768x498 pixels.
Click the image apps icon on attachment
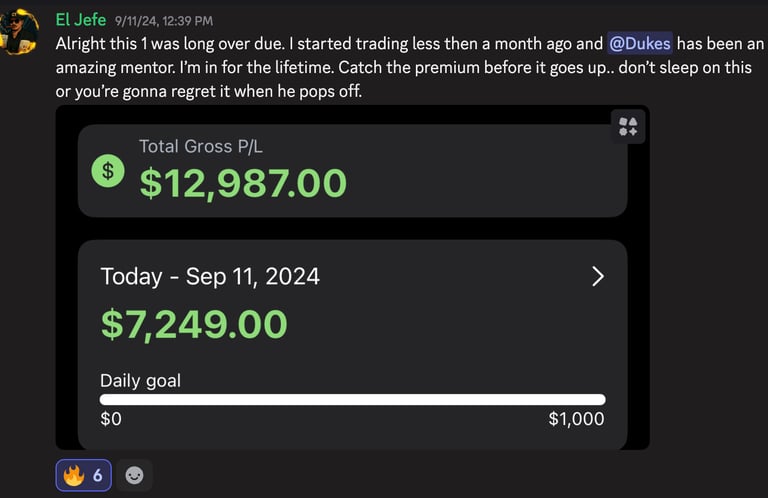(628, 126)
